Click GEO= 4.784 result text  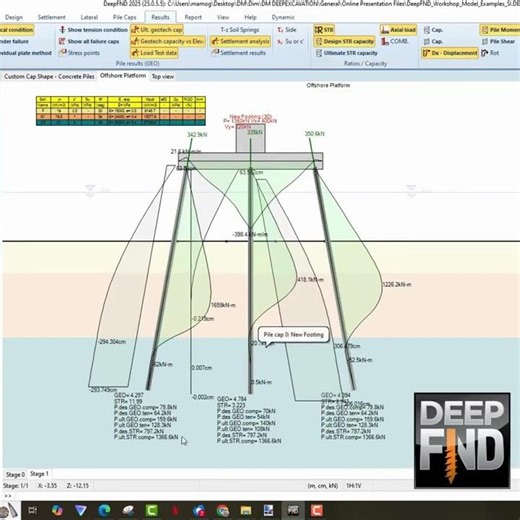(232, 399)
